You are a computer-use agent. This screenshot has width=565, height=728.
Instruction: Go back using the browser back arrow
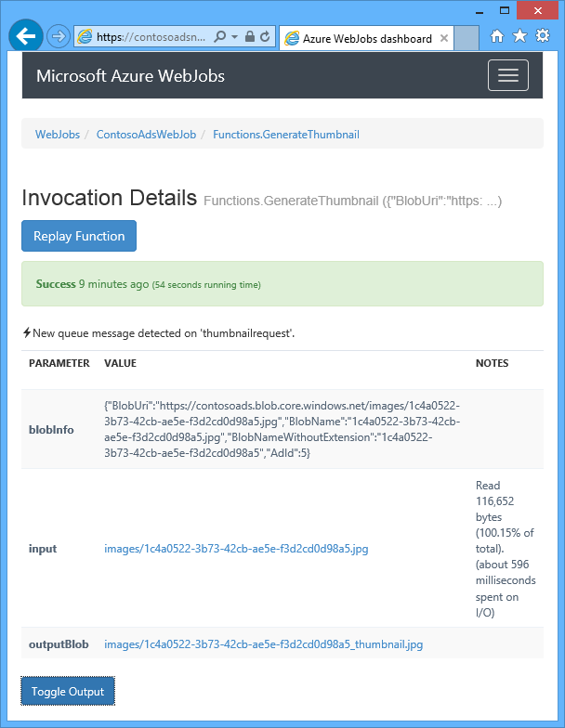tap(26, 36)
